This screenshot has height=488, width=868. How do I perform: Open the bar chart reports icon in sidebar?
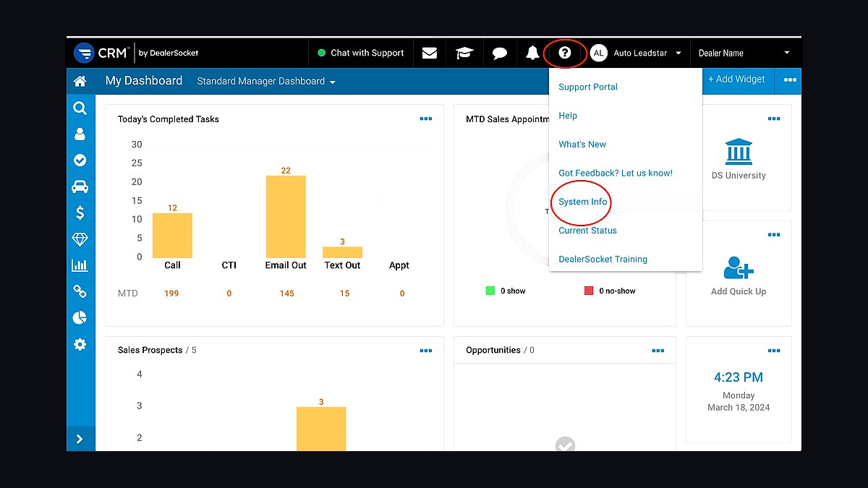[x=80, y=265]
